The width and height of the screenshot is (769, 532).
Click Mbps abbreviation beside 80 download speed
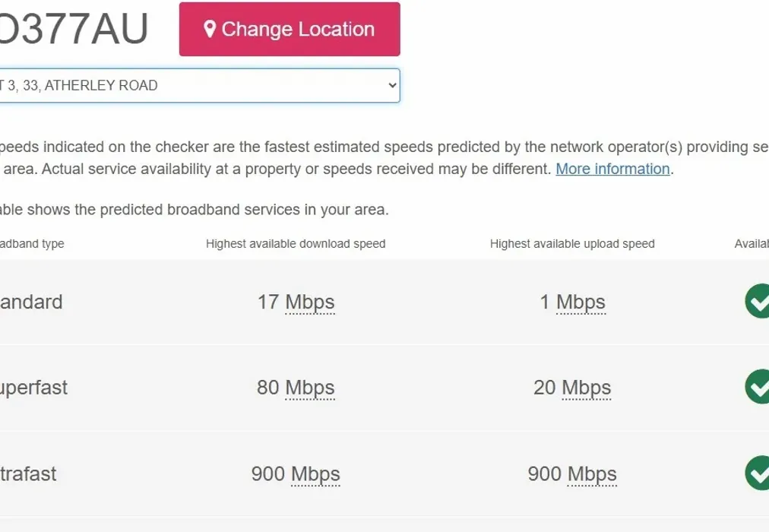coord(310,388)
